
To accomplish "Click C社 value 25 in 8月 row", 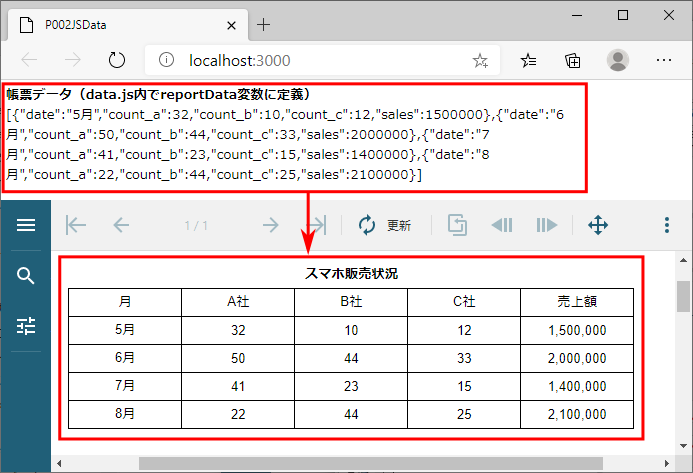I will (464, 414).
